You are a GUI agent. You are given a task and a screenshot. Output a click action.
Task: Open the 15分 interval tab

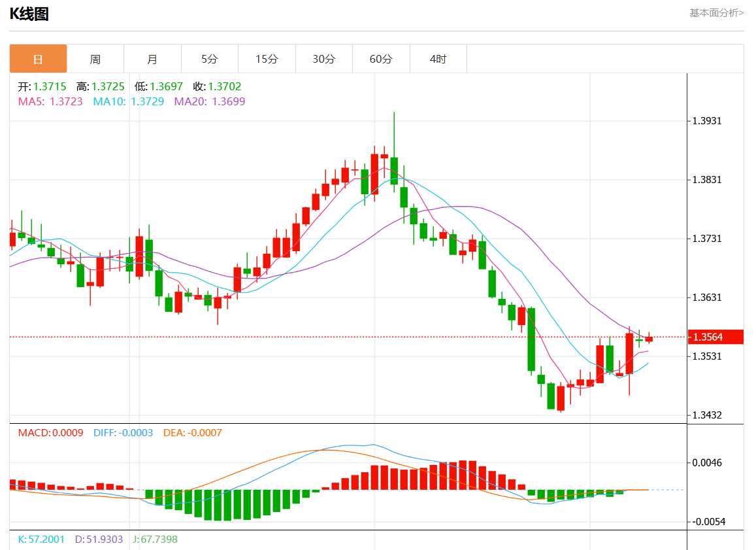click(x=267, y=59)
